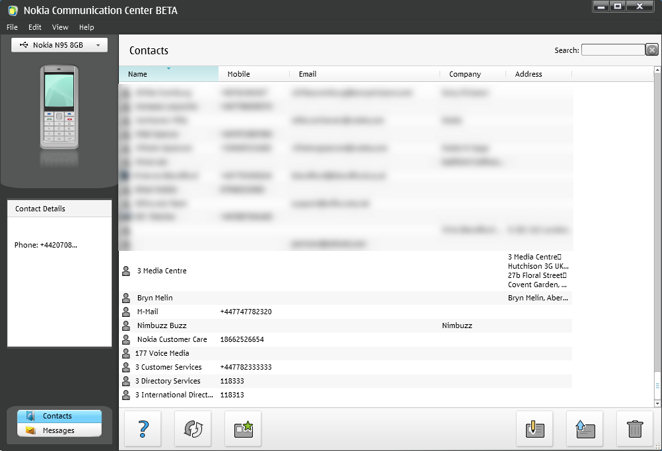
Task: Click the Nokia phone image
Action: (59, 108)
